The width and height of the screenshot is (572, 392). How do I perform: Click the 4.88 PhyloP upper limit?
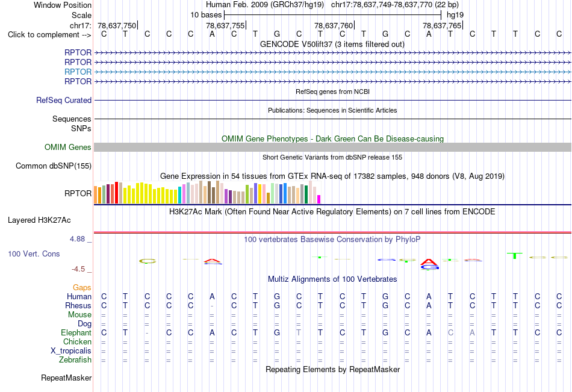click(77, 239)
